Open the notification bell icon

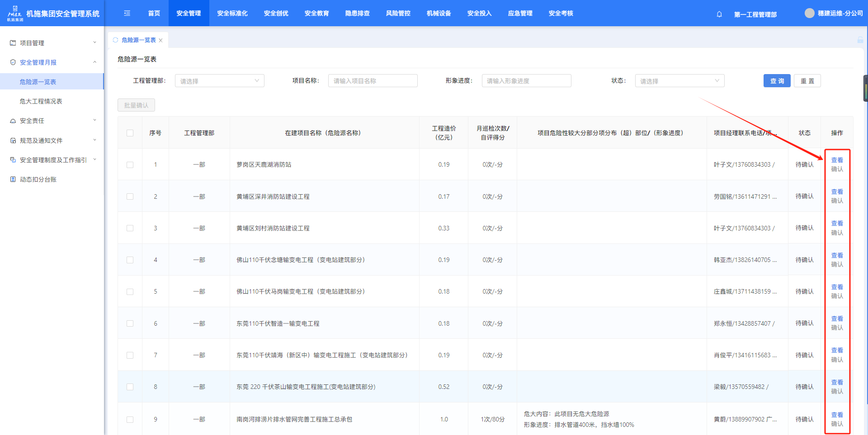pos(719,14)
